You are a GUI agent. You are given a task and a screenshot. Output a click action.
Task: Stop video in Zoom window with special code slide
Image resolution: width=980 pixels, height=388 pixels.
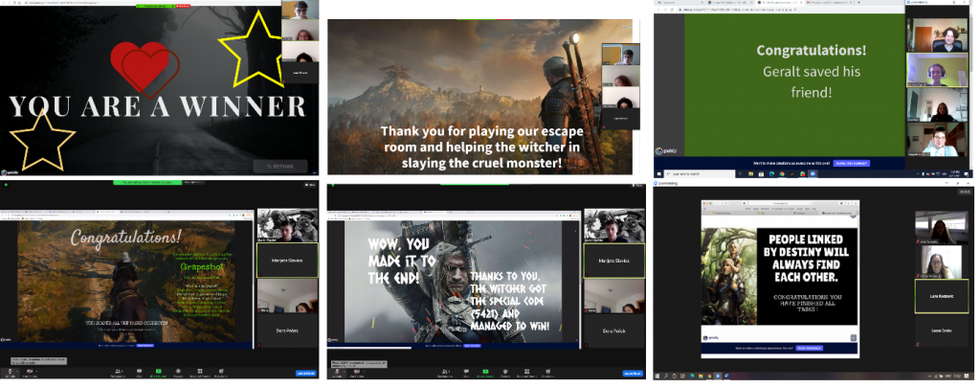click(356, 373)
